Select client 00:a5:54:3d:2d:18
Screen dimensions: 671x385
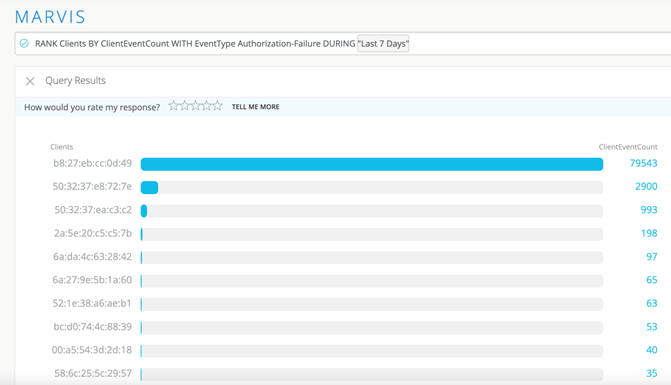point(92,350)
